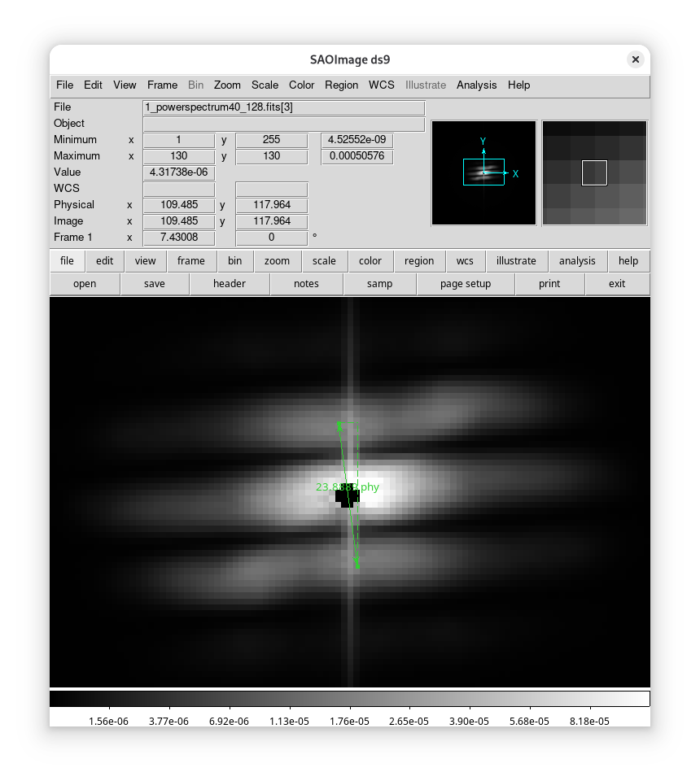The image size is (700, 781).
Task: Select the edit button in button bar
Action: click(x=104, y=261)
